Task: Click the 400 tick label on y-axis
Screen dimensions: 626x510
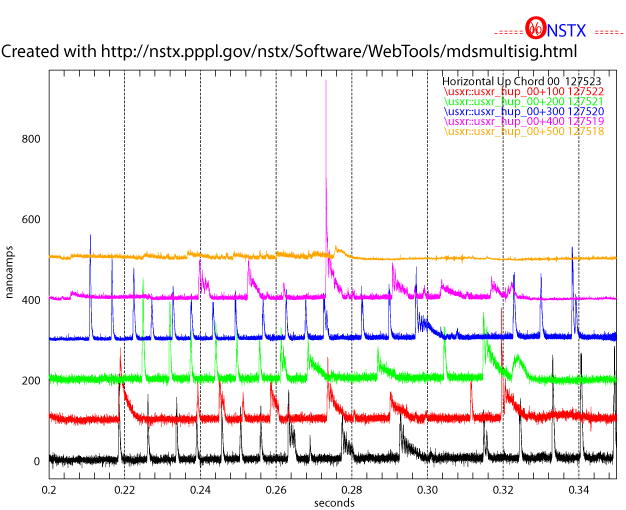Action: pyautogui.click(x=30, y=300)
